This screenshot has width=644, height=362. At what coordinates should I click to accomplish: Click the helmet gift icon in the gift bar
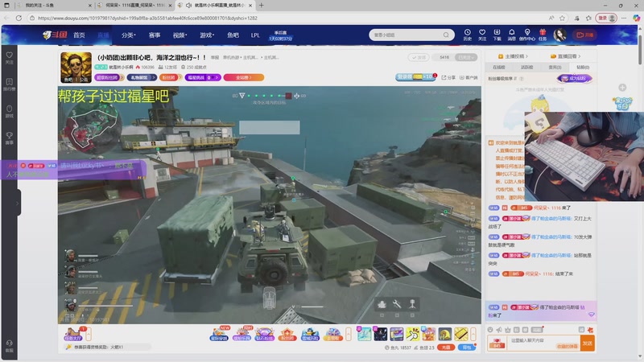(x=445, y=334)
